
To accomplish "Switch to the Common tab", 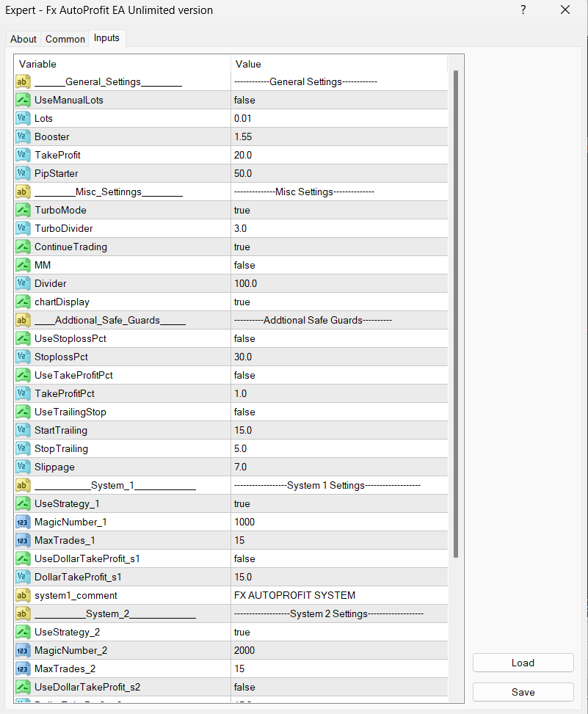I will (x=65, y=39).
